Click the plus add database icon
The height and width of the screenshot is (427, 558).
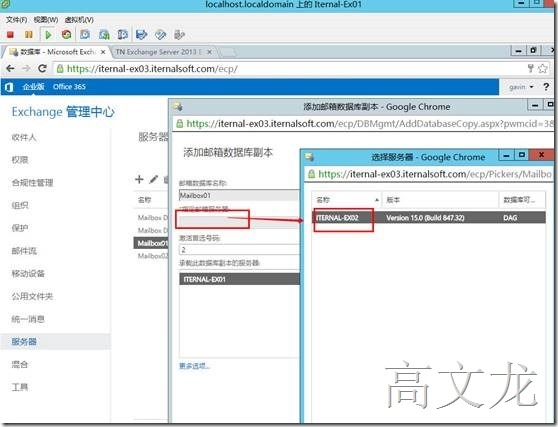(x=140, y=179)
